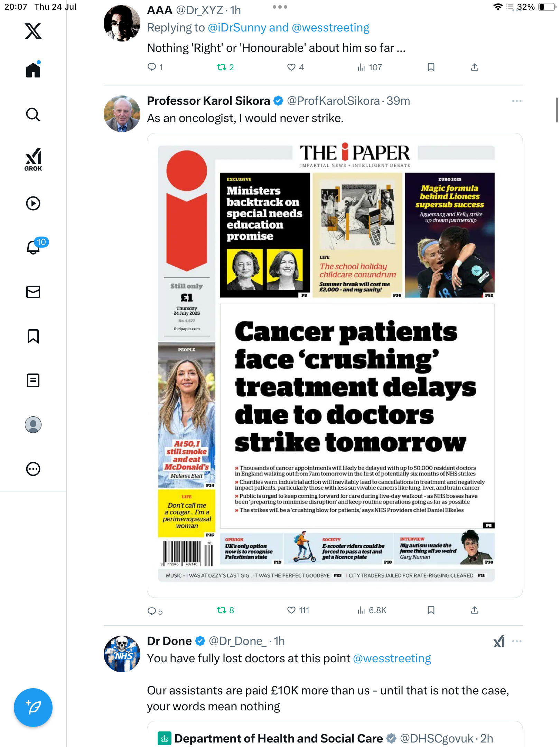Open the Search magnifier in the sidebar

(33, 114)
